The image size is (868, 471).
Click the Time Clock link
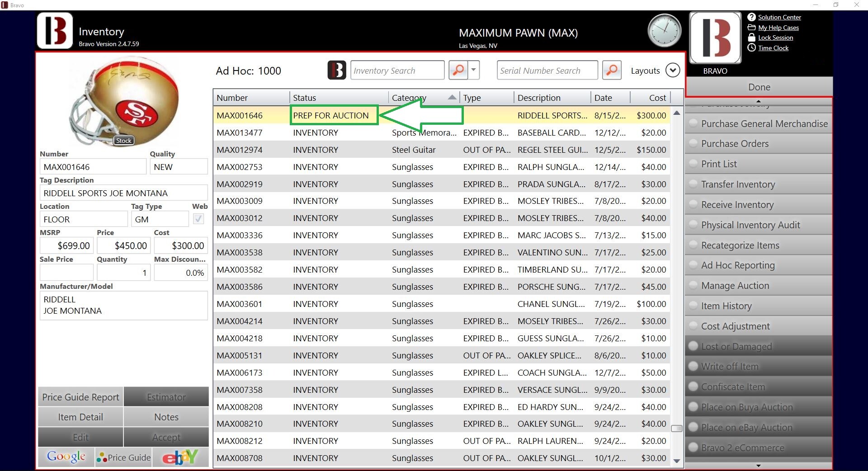coord(773,48)
